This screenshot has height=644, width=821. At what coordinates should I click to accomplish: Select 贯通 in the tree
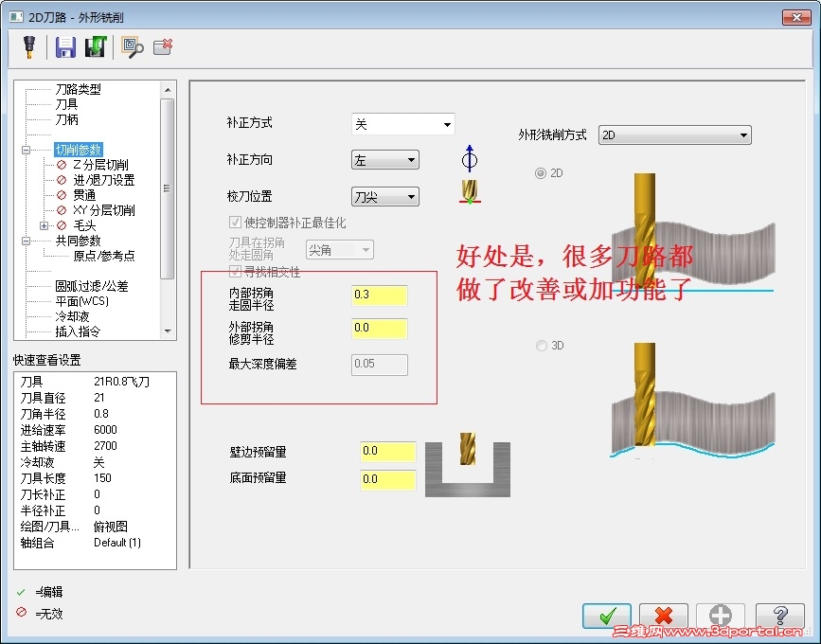tap(84, 195)
